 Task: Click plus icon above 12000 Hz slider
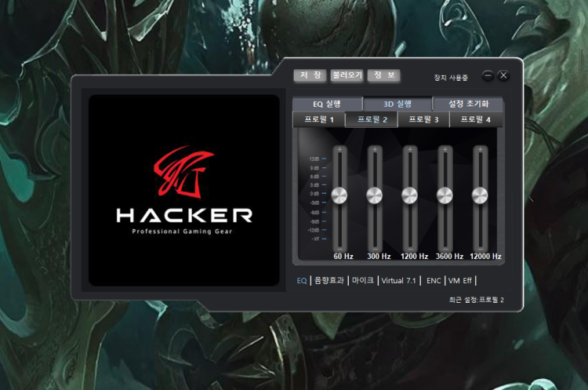pyautogui.click(x=481, y=149)
